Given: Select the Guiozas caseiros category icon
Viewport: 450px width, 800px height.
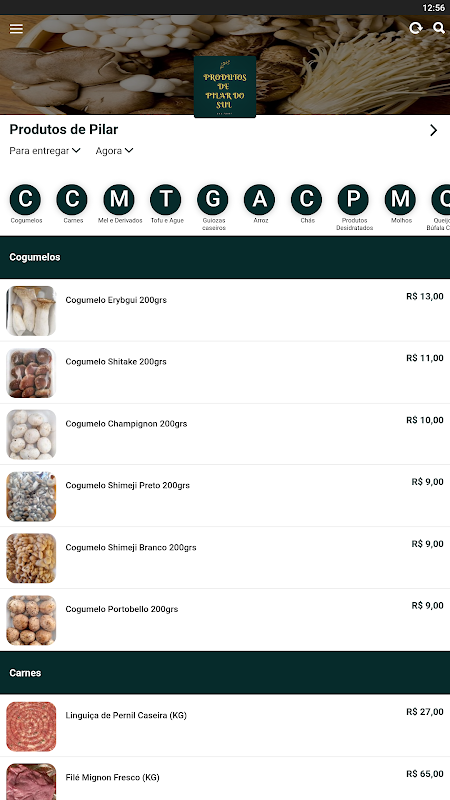Looking at the screenshot, I should click(x=213, y=199).
